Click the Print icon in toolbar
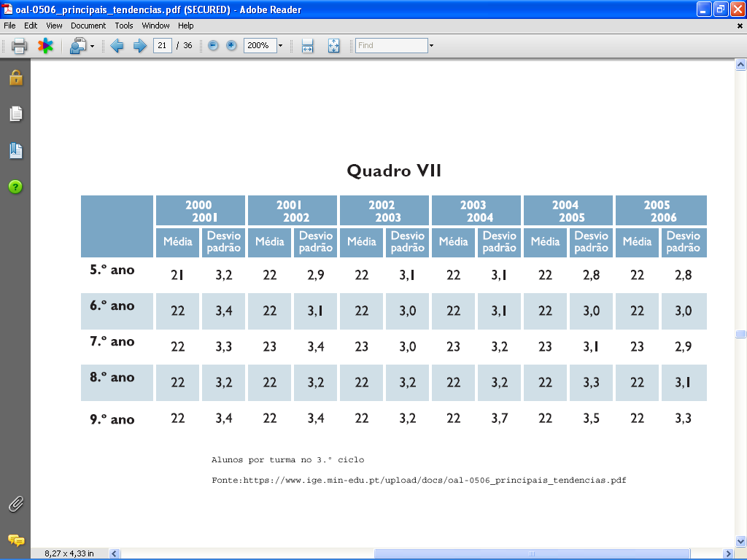Screen dimensions: 747x560 coord(19,46)
